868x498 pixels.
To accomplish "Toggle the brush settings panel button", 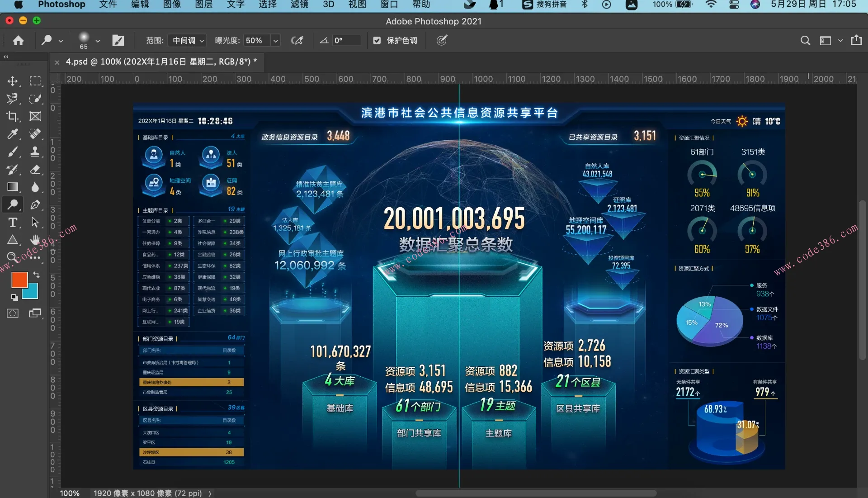I will [x=118, y=41].
